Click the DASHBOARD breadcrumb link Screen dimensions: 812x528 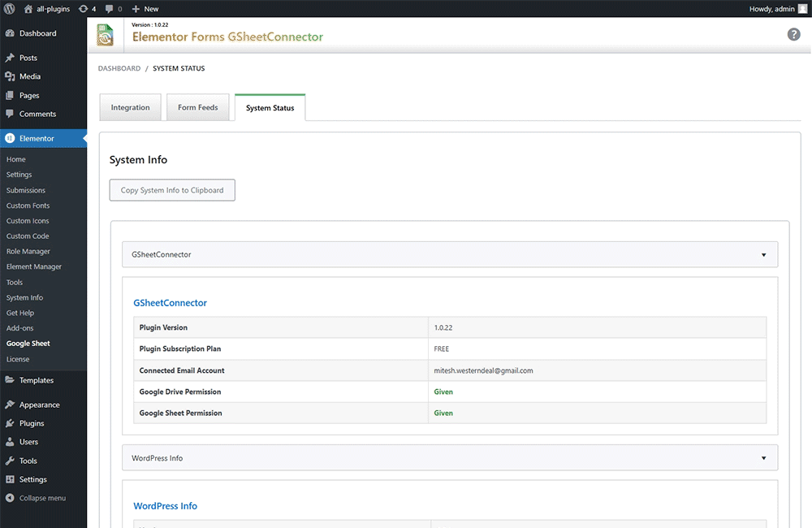(119, 69)
